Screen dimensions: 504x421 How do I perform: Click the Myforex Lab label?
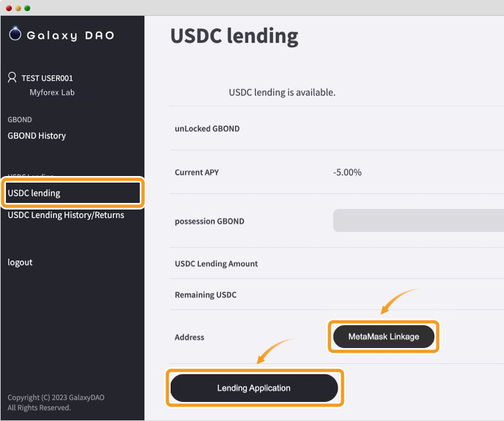[52, 93]
